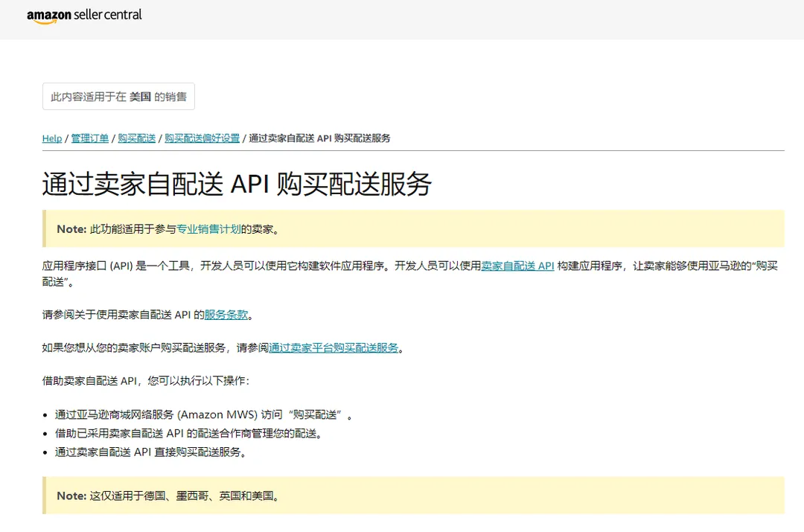This screenshot has width=804, height=532.
Task: Open the 专业销售计划 link in the note
Action: click(208, 229)
